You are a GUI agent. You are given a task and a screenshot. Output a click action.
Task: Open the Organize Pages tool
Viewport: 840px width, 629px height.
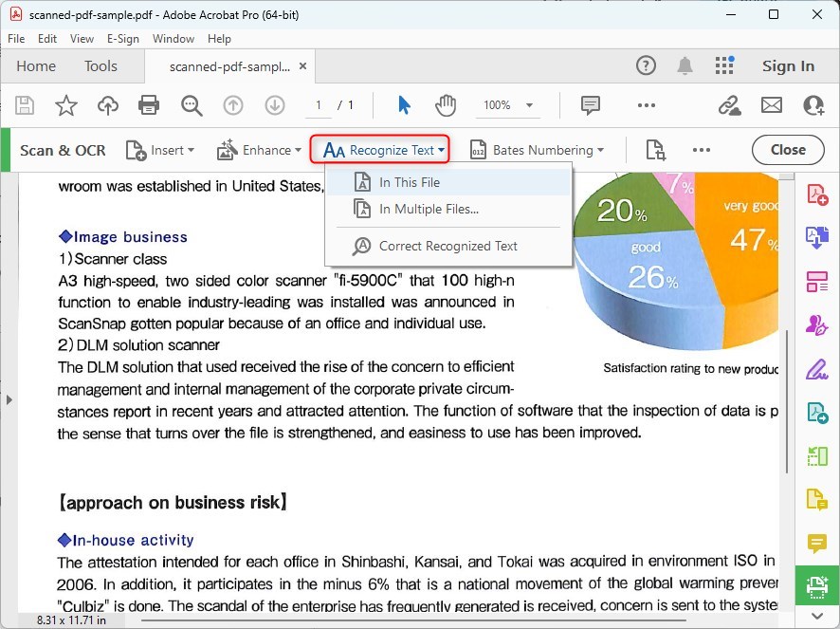[x=817, y=281]
